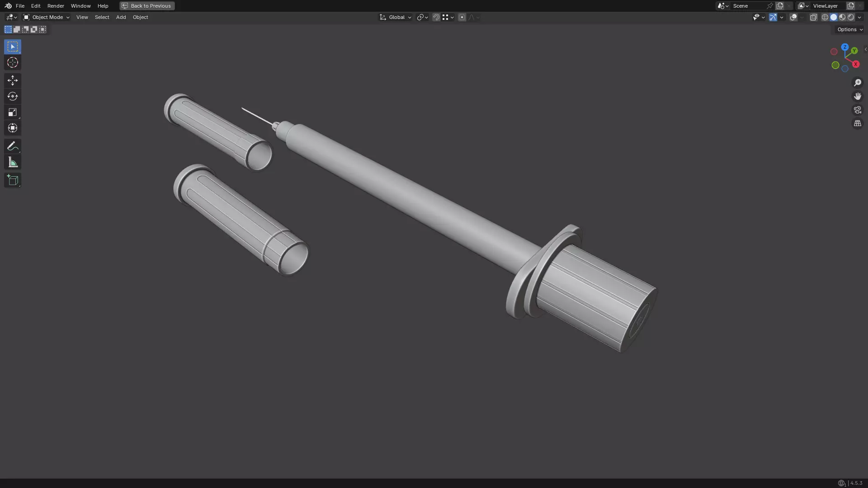
Task: Click the green Y axis on gizmo
Action: coord(854,51)
